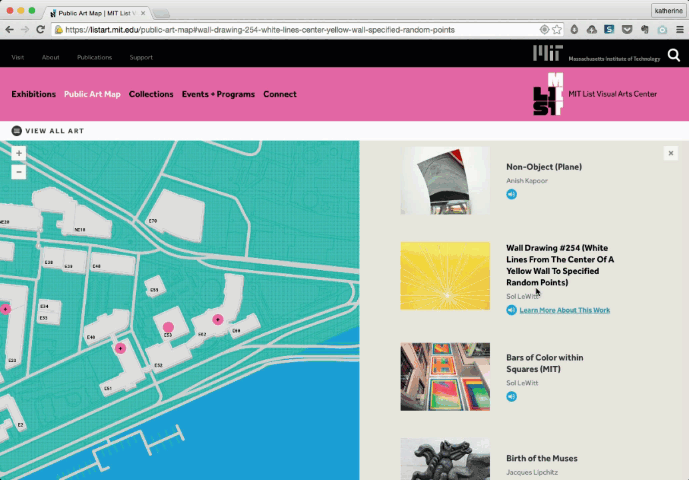Screen dimensions: 689x480
Task: Select the pink map marker on building E62
Action: (x=218, y=320)
